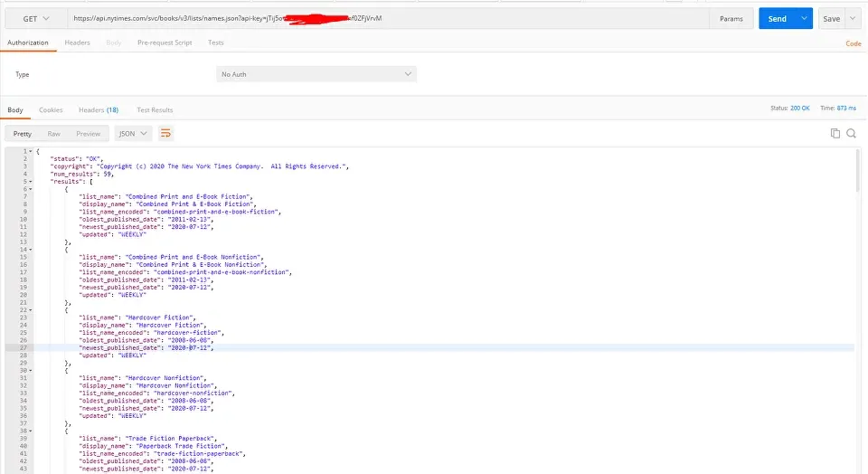Switch to the request Authorization tab
The width and height of the screenshot is (868, 474).
(28, 43)
